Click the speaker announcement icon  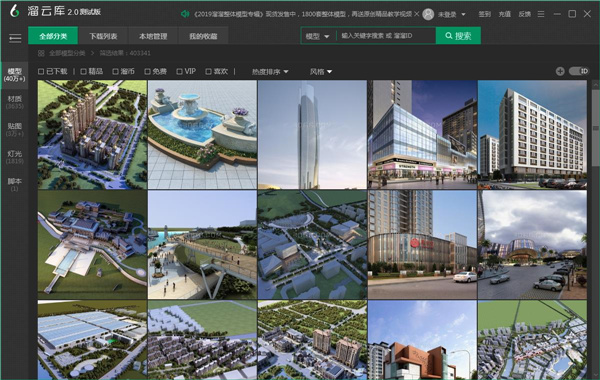click(x=185, y=14)
